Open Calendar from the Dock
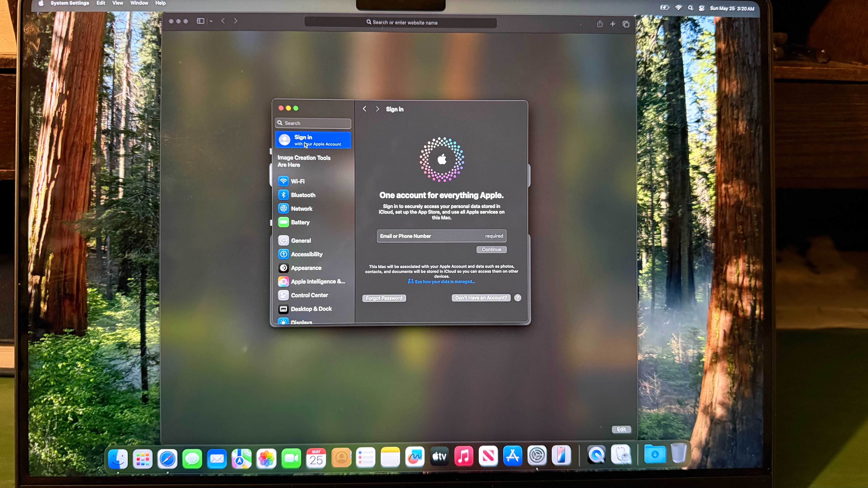The image size is (868, 488). pyautogui.click(x=316, y=458)
